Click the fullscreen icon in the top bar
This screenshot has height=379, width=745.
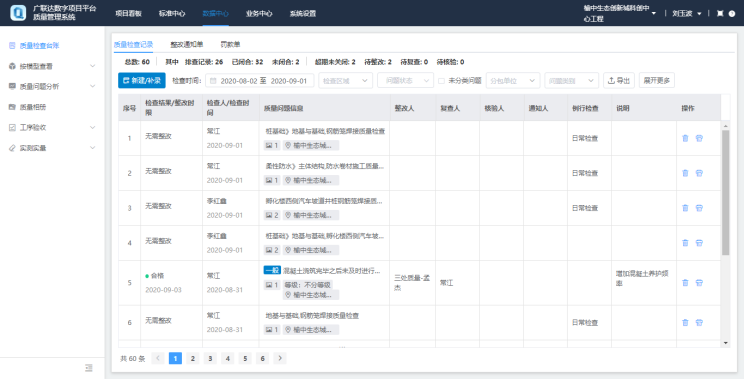pos(720,13)
